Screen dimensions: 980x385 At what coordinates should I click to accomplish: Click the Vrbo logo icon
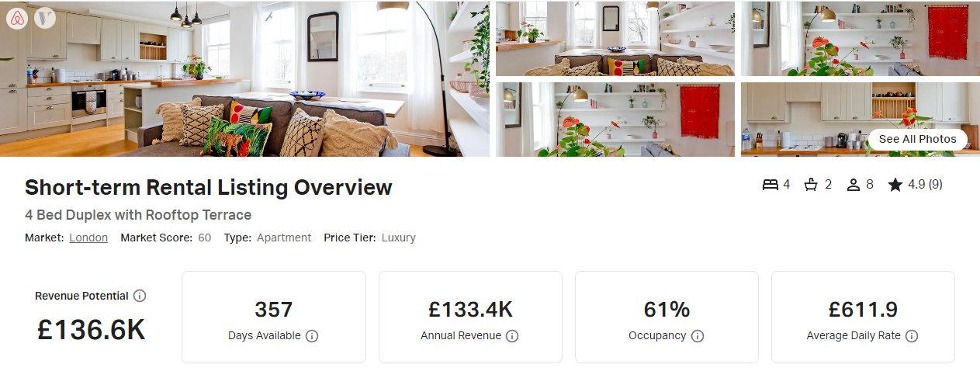point(45,18)
